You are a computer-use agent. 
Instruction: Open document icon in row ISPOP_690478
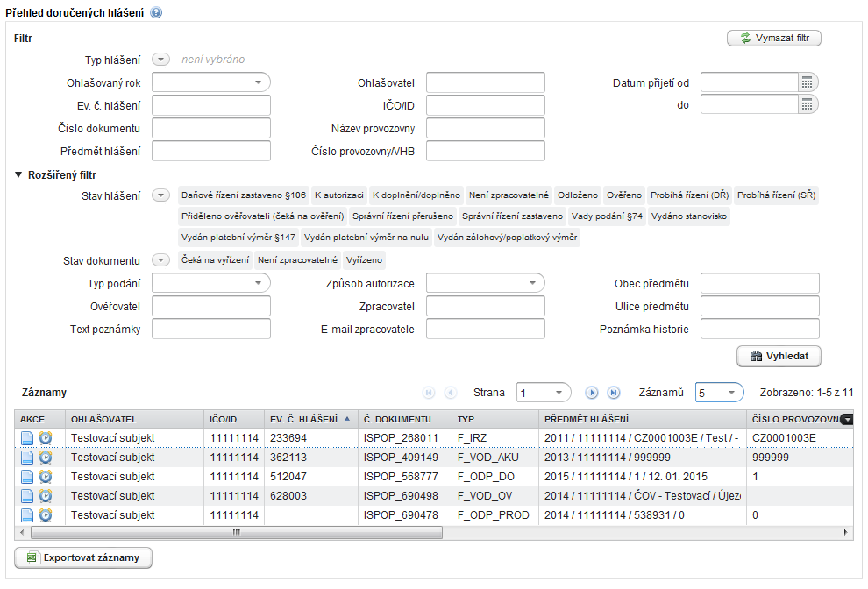click(x=27, y=515)
